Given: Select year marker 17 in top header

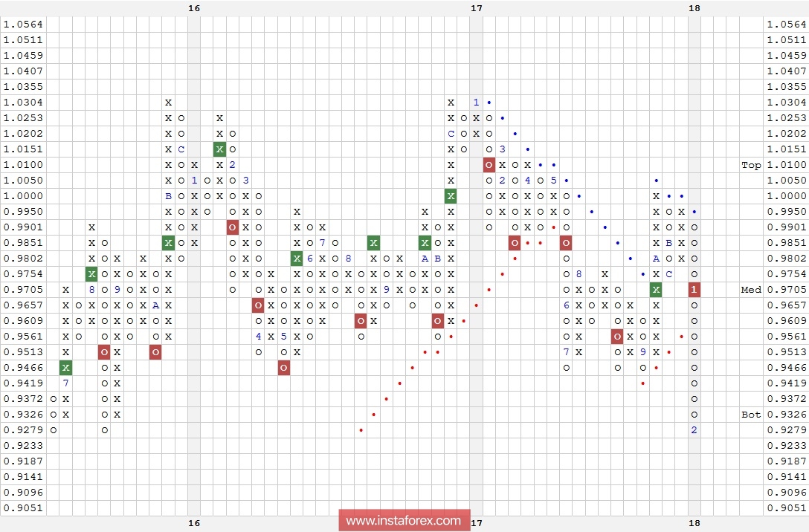Looking at the screenshot, I should (476, 8).
